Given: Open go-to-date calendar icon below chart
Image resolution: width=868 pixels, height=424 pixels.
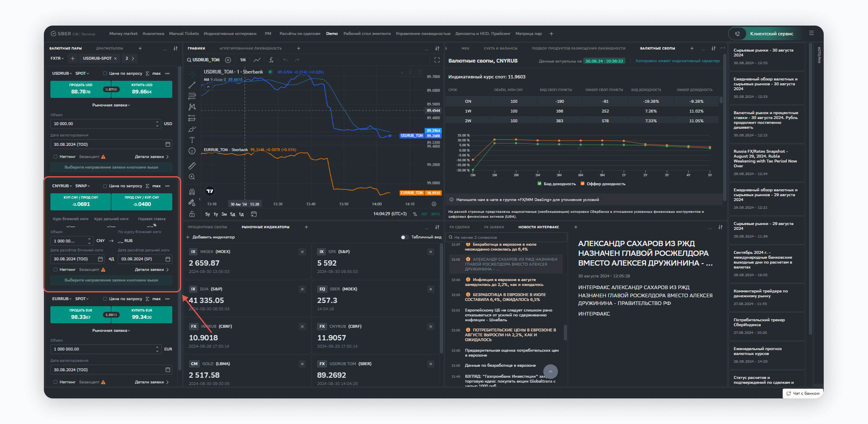Looking at the screenshot, I should [x=254, y=214].
